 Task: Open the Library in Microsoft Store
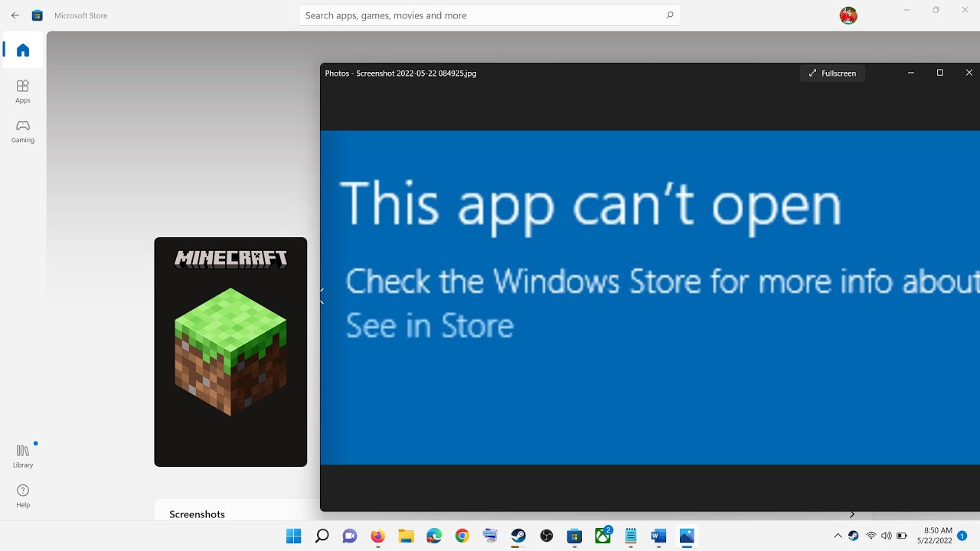point(23,456)
